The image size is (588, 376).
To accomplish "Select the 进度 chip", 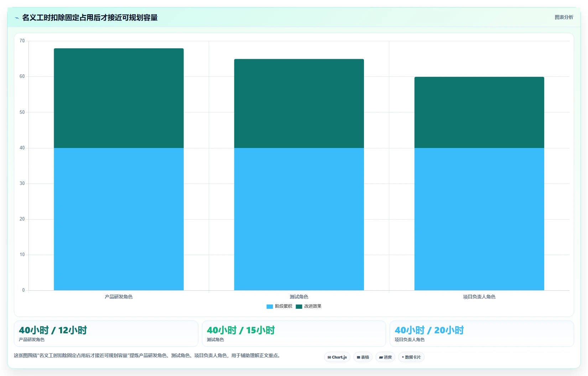I will [385, 357].
